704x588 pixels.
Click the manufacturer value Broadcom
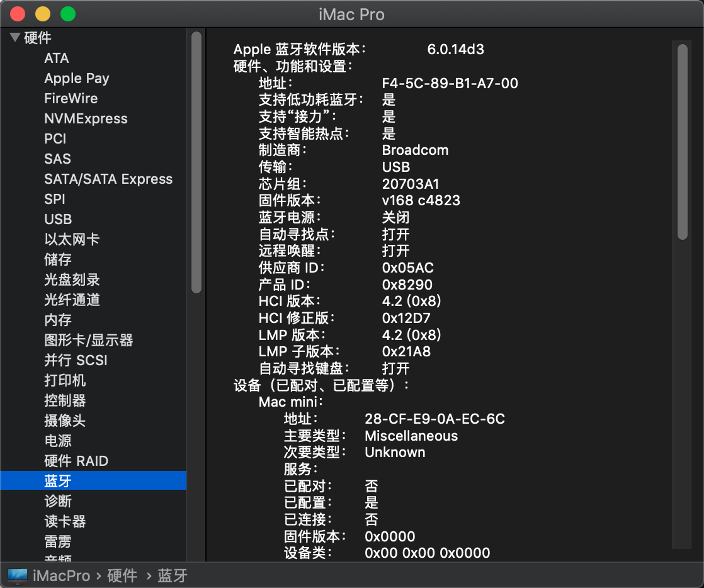pos(416,150)
